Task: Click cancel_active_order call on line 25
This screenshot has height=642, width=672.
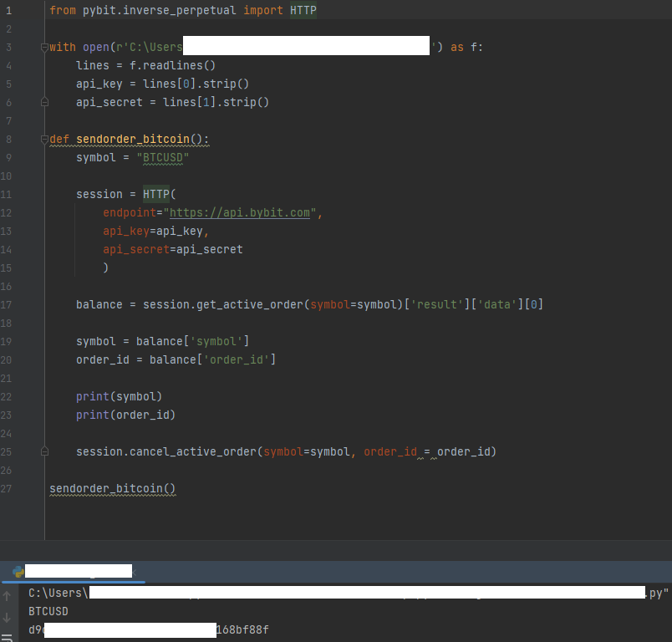Action: click(192, 451)
